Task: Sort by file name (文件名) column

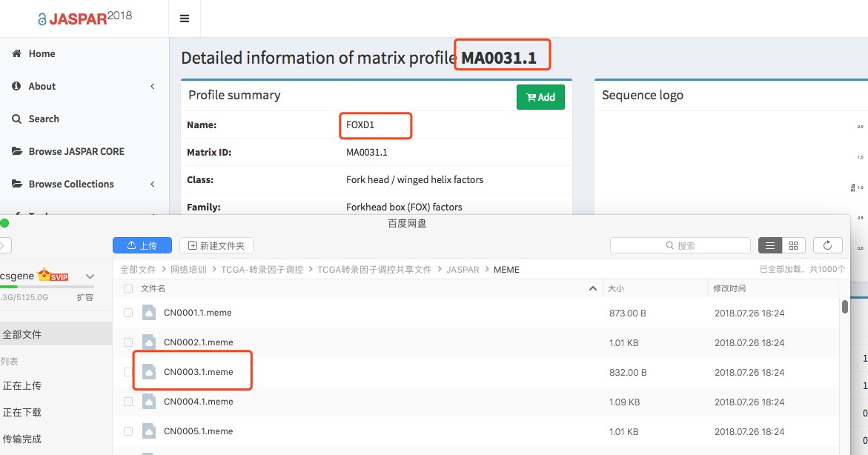Action: [153, 288]
